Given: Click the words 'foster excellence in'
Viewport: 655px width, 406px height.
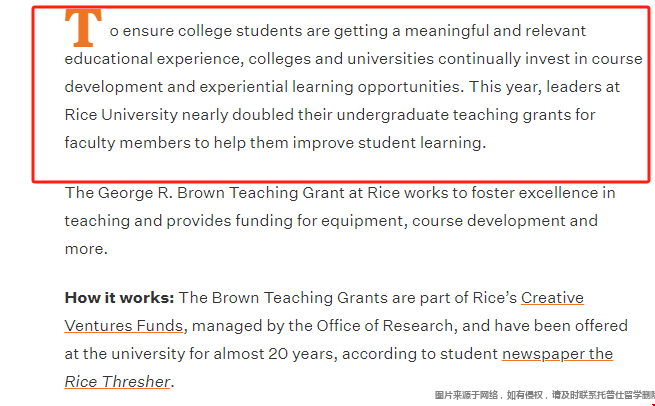Looking at the screenshot, I should (x=543, y=193).
